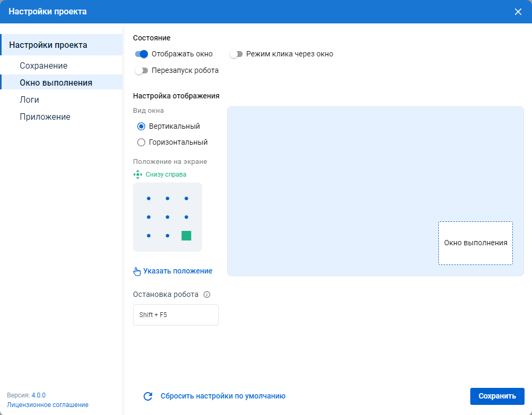Image resolution: width=532 pixels, height=415 pixels.
Task: Open the Настройки проекта sidebar section
Action: tap(61, 45)
